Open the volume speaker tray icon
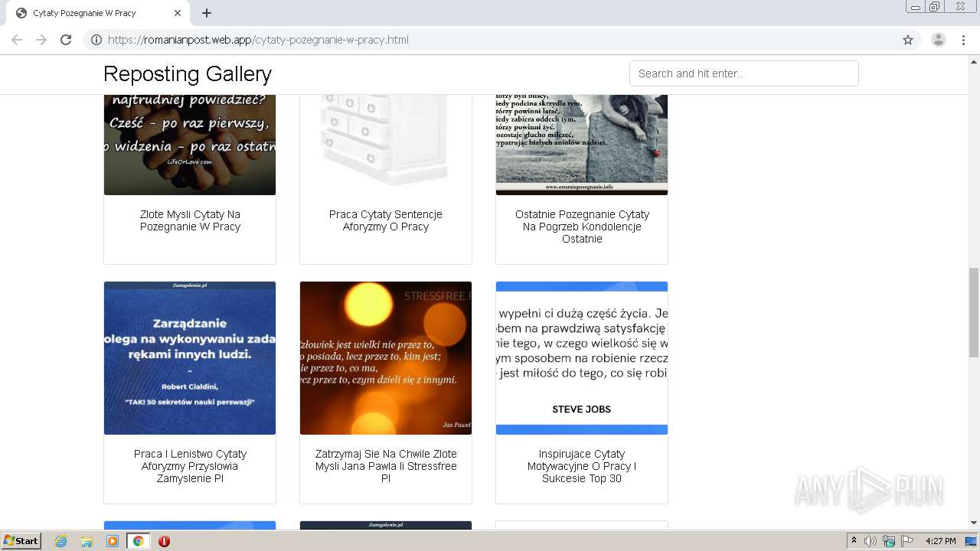Viewport: 980px width, 551px height. [871, 541]
